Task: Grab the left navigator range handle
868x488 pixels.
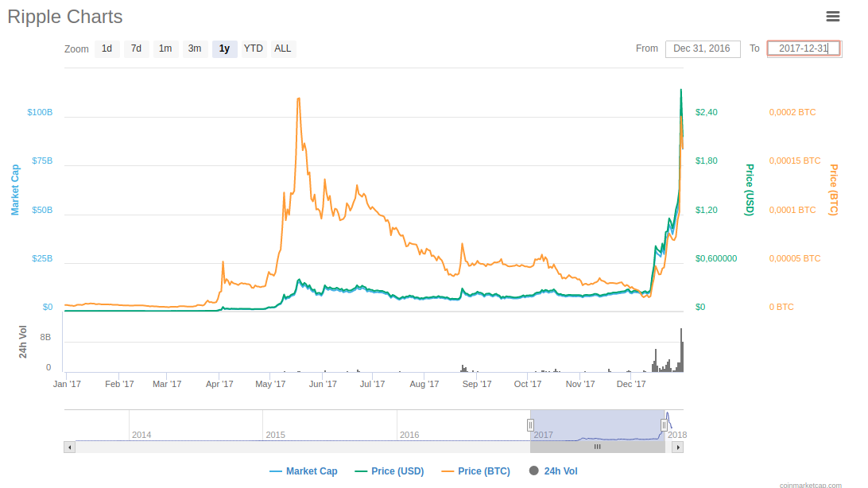Action: point(530,425)
